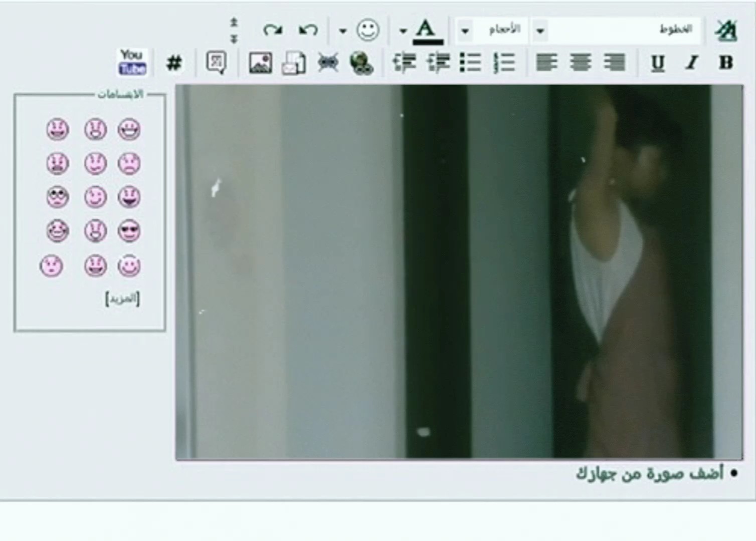Image resolution: width=756 pixels, height=541 pixels.
Task: Click the remove link icon
Action: coord(328,63)
